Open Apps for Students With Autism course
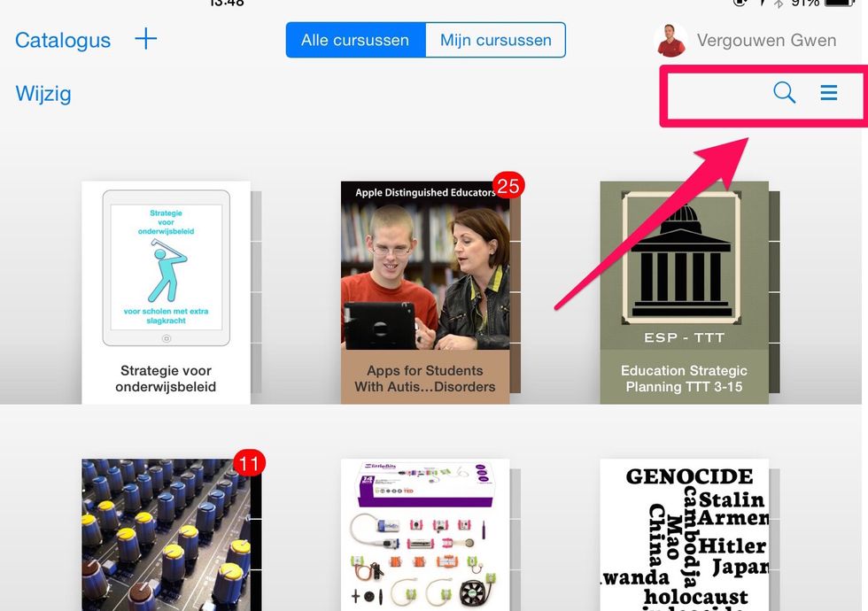Image resolution: width=868 pixels, height=611 pixels. 425,292
